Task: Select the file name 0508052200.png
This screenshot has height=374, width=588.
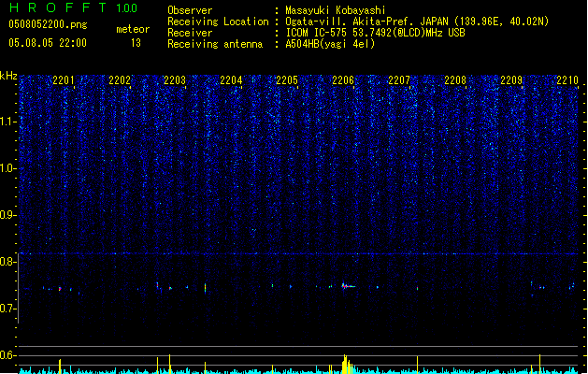Action: point(48,24)
